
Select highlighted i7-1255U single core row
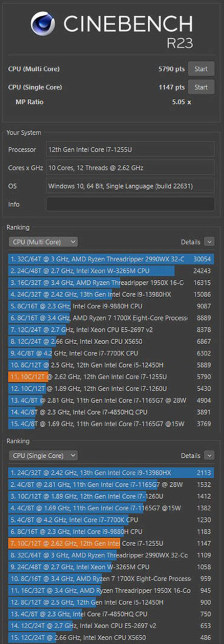[x=111, y=543]
